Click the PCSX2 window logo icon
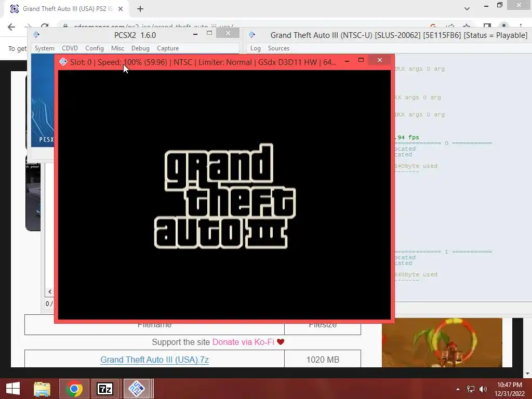Screen dimensions: 532x399 coord(36,35)
